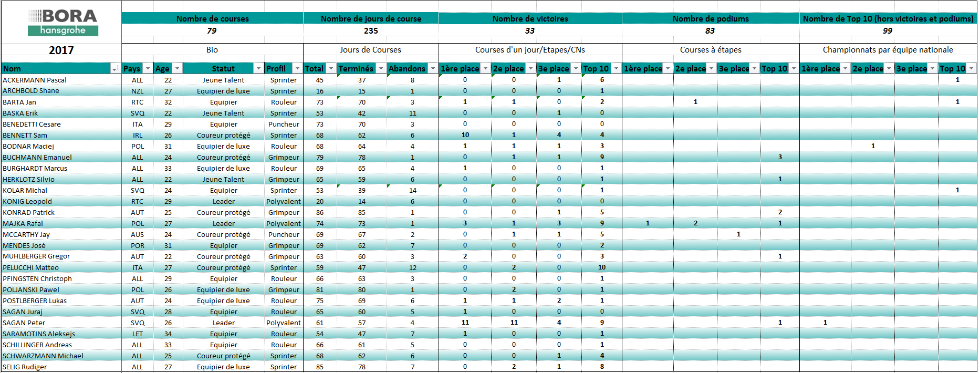Select the SELIG Rudiger name cell
Viewport: 980px width, 373px height.
61,367
